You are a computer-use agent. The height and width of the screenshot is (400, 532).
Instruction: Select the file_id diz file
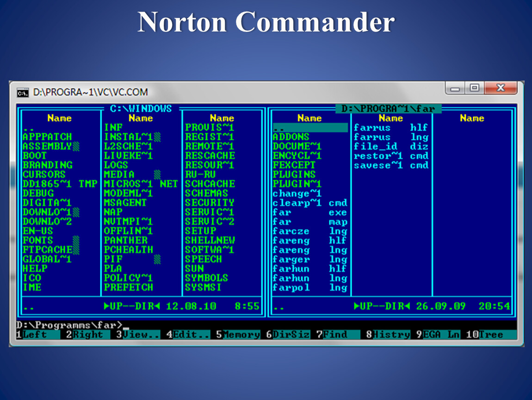[x=391, y=146]
